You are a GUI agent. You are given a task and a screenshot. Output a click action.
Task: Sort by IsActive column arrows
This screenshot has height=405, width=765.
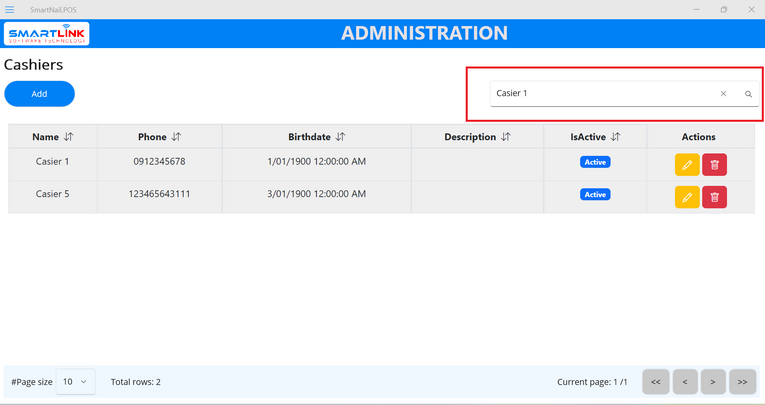[x=615, y=137]
